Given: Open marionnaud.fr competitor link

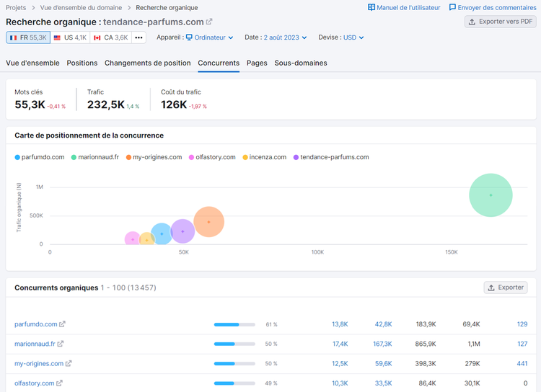Looking at the screenshot, I should 35,344.
